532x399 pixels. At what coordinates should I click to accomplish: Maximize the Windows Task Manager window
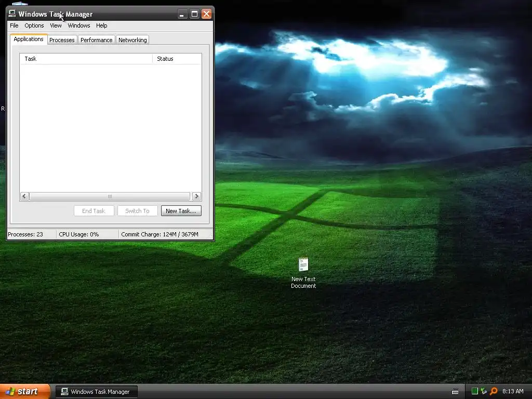click(x=194, y=14)
